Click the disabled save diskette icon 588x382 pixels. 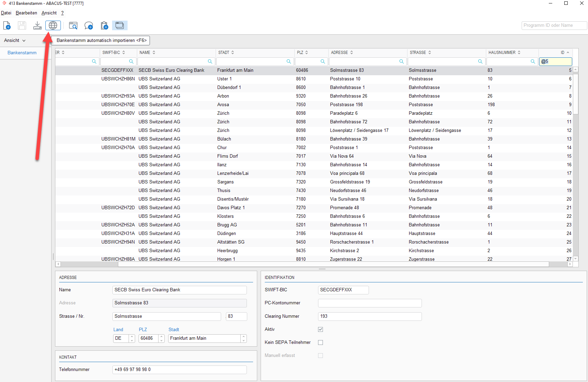(x=22, y=25)
